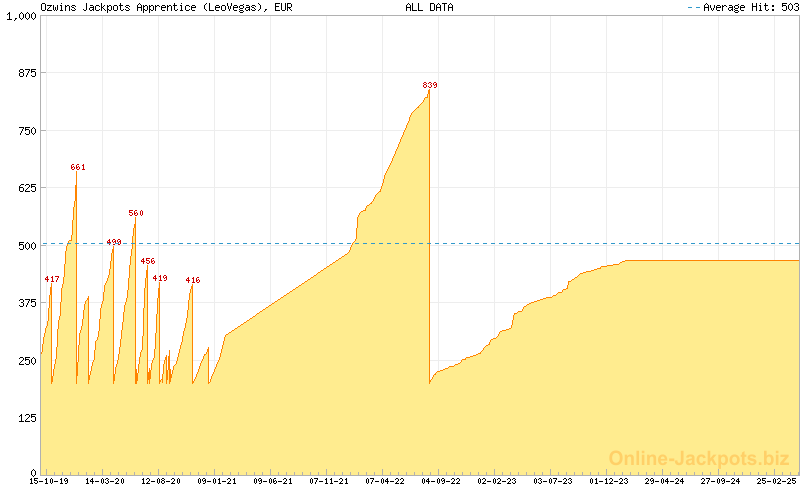Click the Online-Jackpots.biz watermark
The width and height of the screenshot is (800, 490).
(x=699, y=457)
